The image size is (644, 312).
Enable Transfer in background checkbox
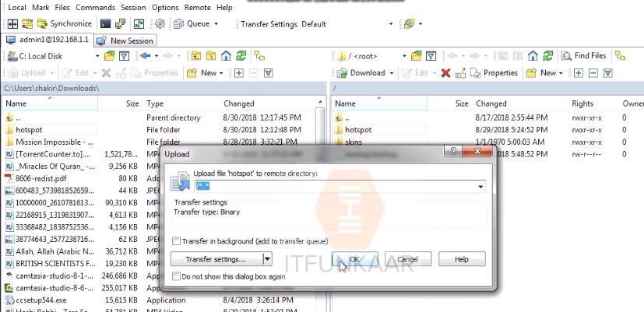[x=176, y=241]
